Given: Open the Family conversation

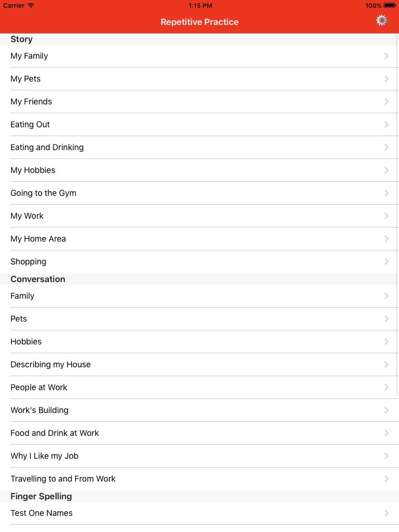Looking at the screenshot, I should click(x=199, y=296).
